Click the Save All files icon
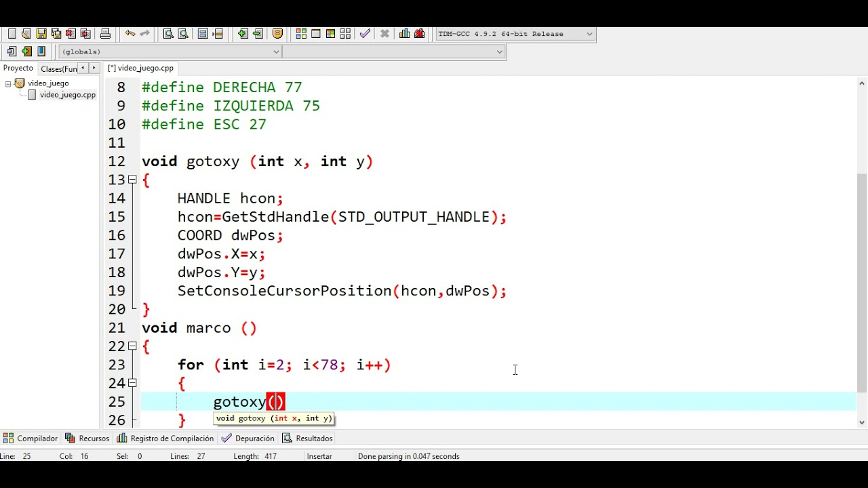The height and width of the screenshot is (488, 868). pos(56,34)
